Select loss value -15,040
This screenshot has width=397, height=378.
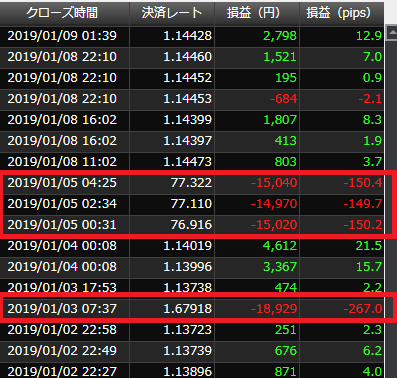pos(274,182)
